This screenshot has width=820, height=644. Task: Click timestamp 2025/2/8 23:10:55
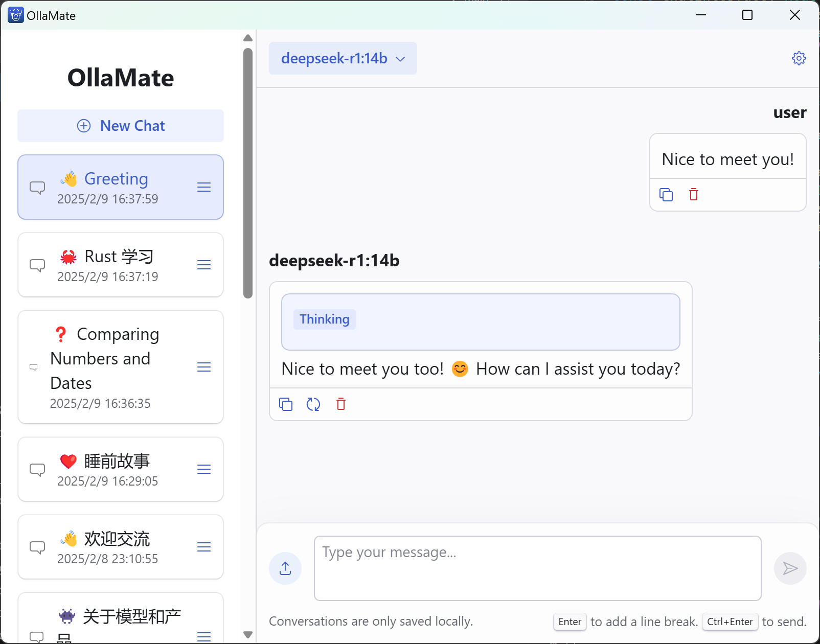(108, 559)
